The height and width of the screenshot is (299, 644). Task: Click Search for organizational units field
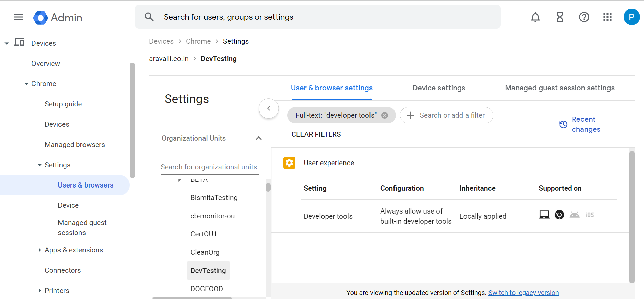point(209,167)
